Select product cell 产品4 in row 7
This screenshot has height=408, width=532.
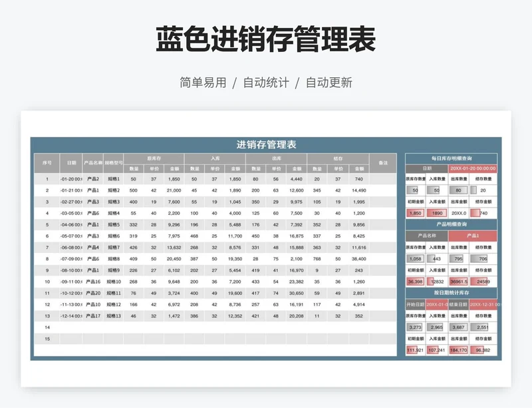(x=93, y=248)
